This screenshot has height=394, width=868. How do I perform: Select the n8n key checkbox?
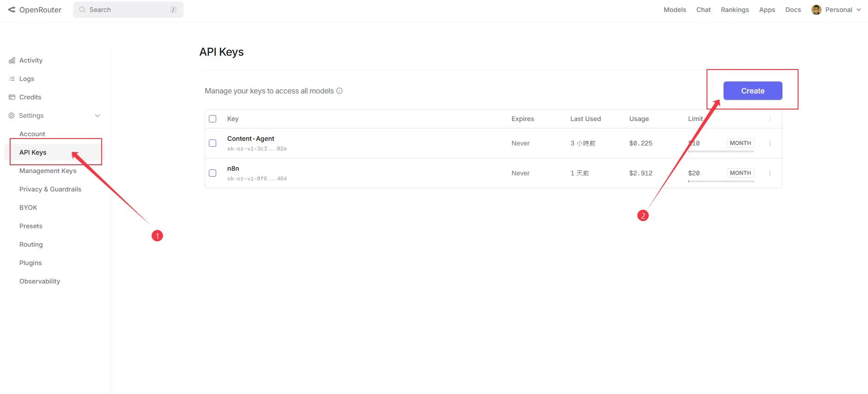213,173
